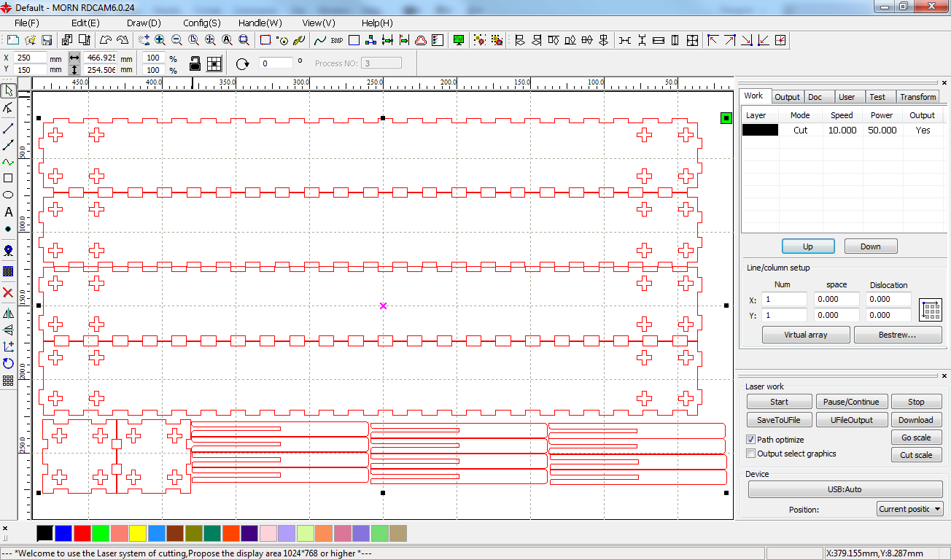Click the SaveToUFile button
The height and width of the screenshot is (560, 951).
click(779, 420)
